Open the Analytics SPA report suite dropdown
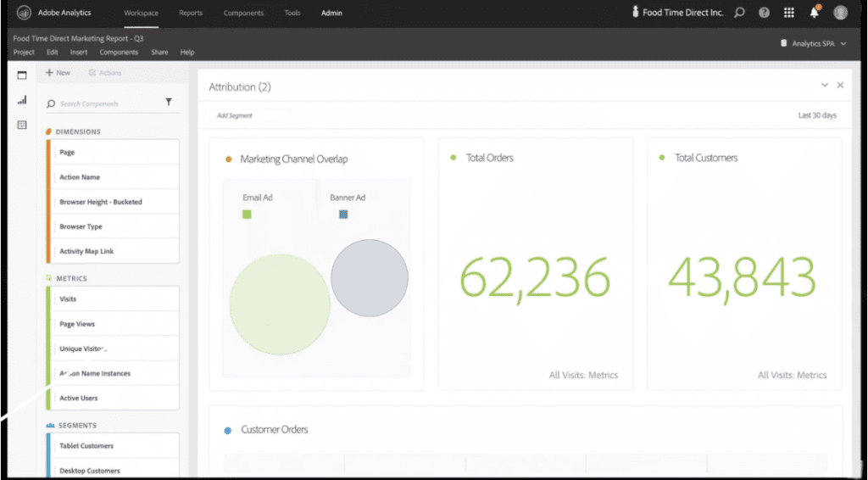868x480 pixels. (x=813, y=43)
